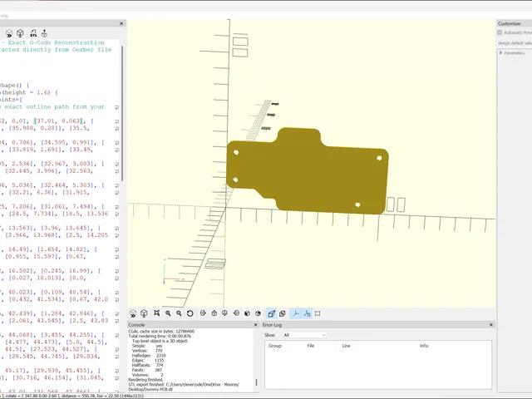The height and width of the screenshot is (399, 532).
Task: Switch to the Front view
Action: coord(247,313)
